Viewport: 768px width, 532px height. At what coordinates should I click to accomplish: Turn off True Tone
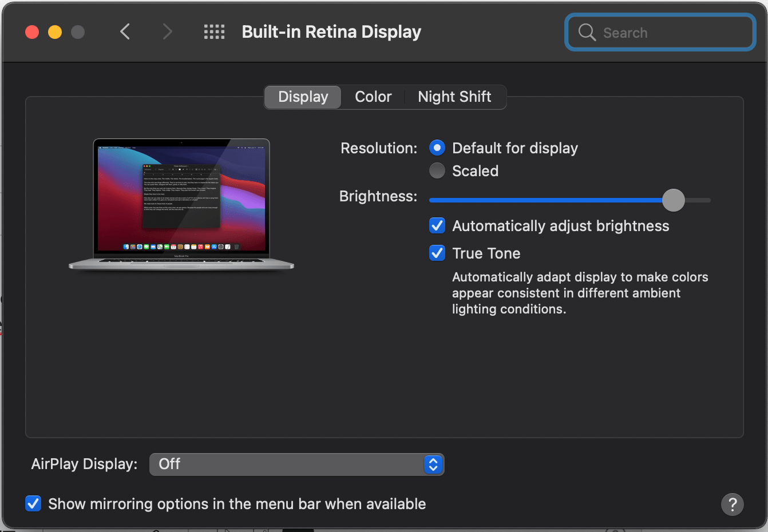click(x=437, y=253)
